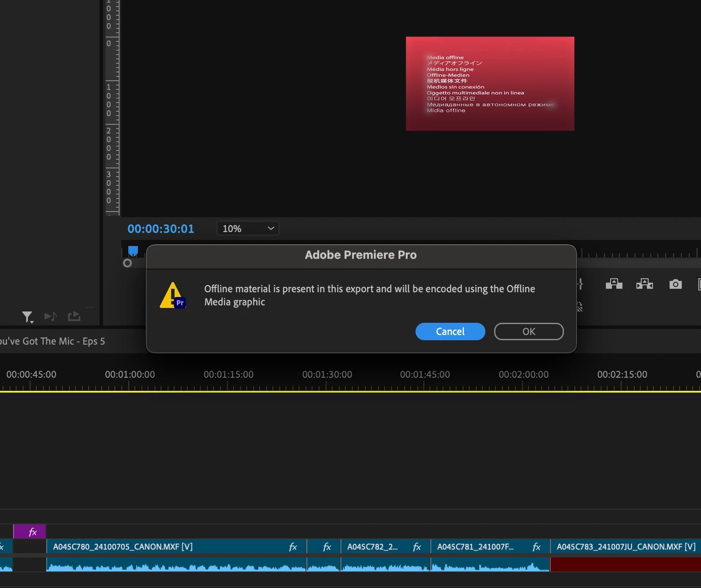Click the fx badge on clip A045C781
This screenshot has height=588, width=701.
click(536, 547)
